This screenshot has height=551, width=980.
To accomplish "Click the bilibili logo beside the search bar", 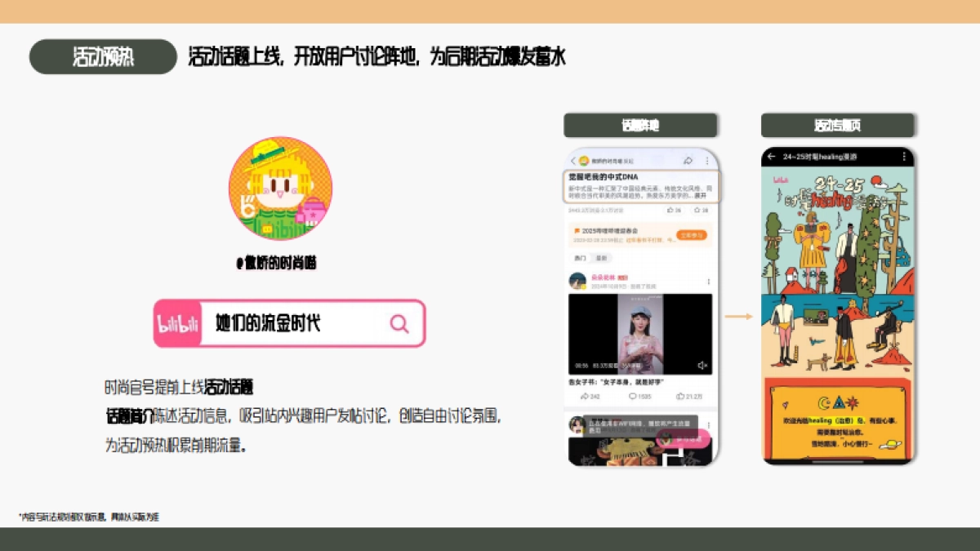I will pos(180,323).
